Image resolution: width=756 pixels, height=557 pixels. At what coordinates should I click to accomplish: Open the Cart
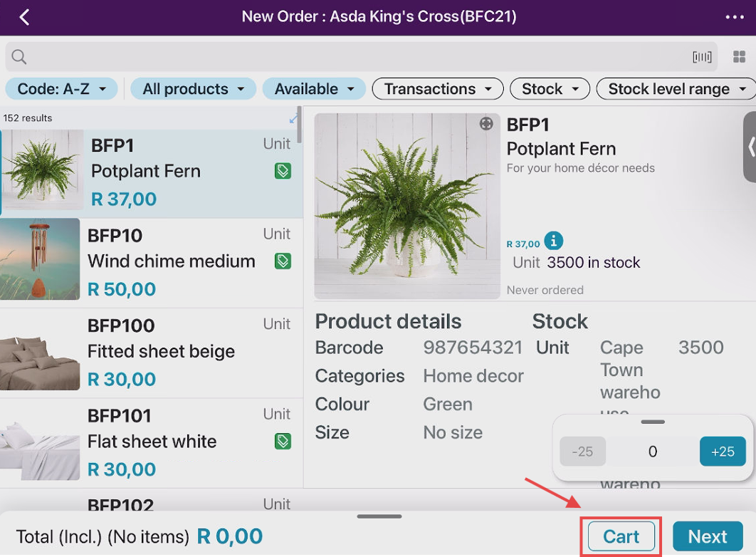621,536
